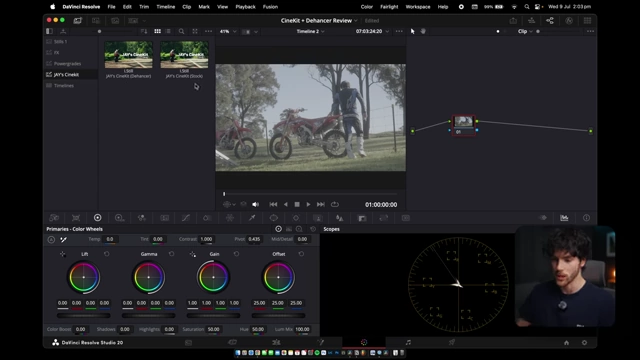This screenshot has height=360, width=640.
Task: Toggle Gallery expanded view icon
Action: pos(195,31)
